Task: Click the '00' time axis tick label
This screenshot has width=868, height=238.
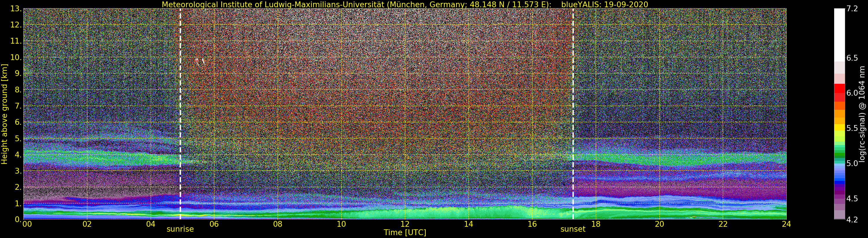Action: click(27, 224)
